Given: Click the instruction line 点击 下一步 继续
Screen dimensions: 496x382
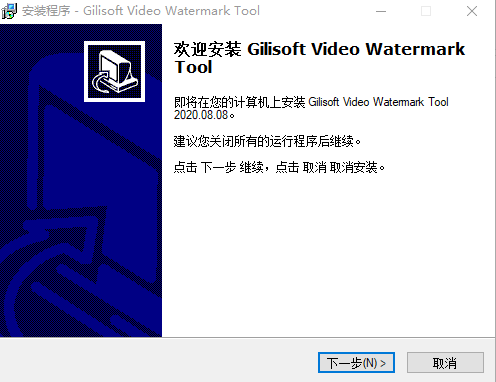Looking at the screenshot, I should pyautogui.click(x=219, y=167).
